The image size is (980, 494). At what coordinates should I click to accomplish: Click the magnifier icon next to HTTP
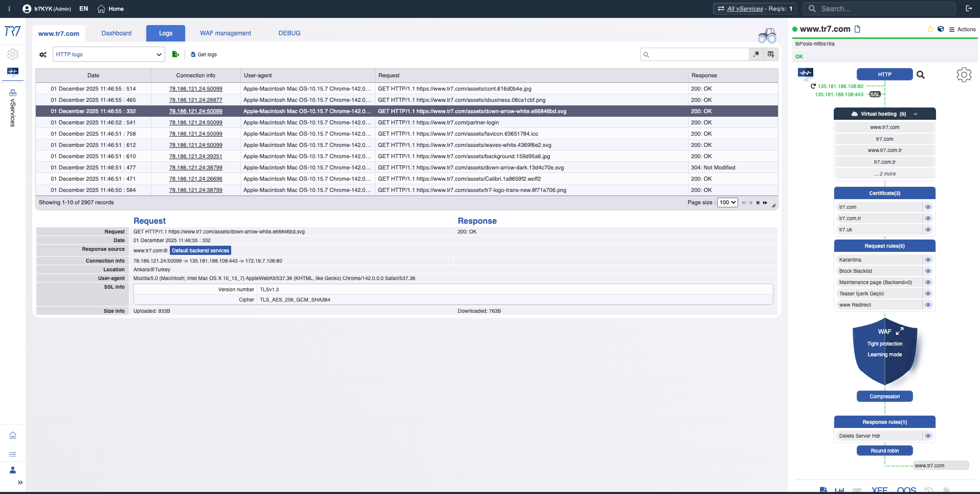[921, 75]
